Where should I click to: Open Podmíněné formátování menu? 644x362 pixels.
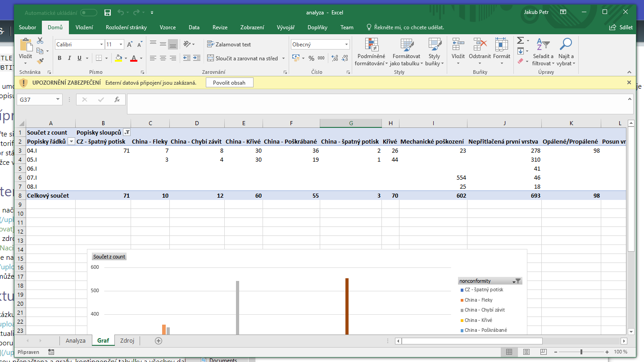pos(371,52)
